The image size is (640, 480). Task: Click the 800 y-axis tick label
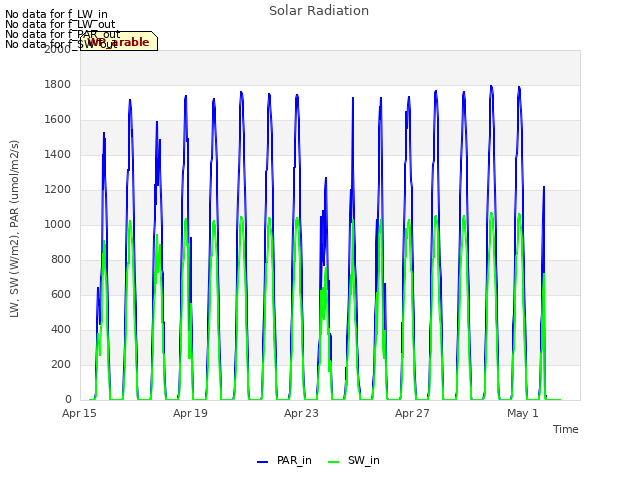(x=61, y=260)
